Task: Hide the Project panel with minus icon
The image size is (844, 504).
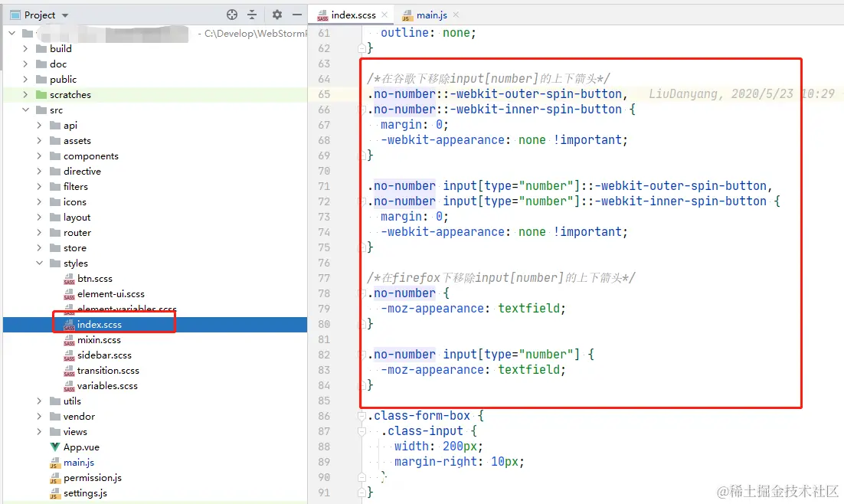Action: [x=296, y=15]
